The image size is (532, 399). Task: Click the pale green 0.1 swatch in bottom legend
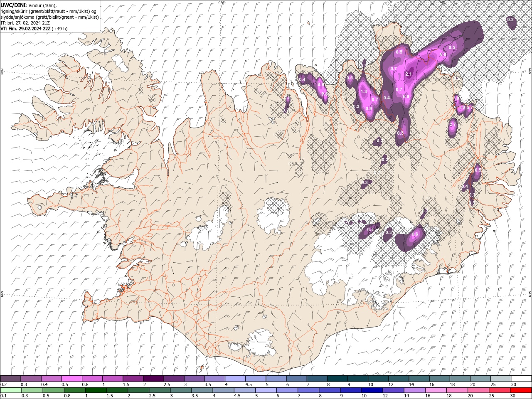click(10, 390)
